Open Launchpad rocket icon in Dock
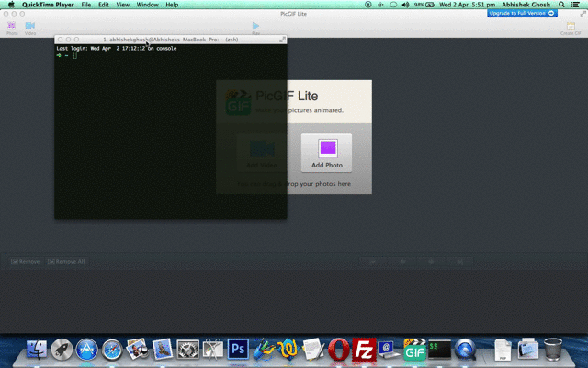 (x=62, y=349)
